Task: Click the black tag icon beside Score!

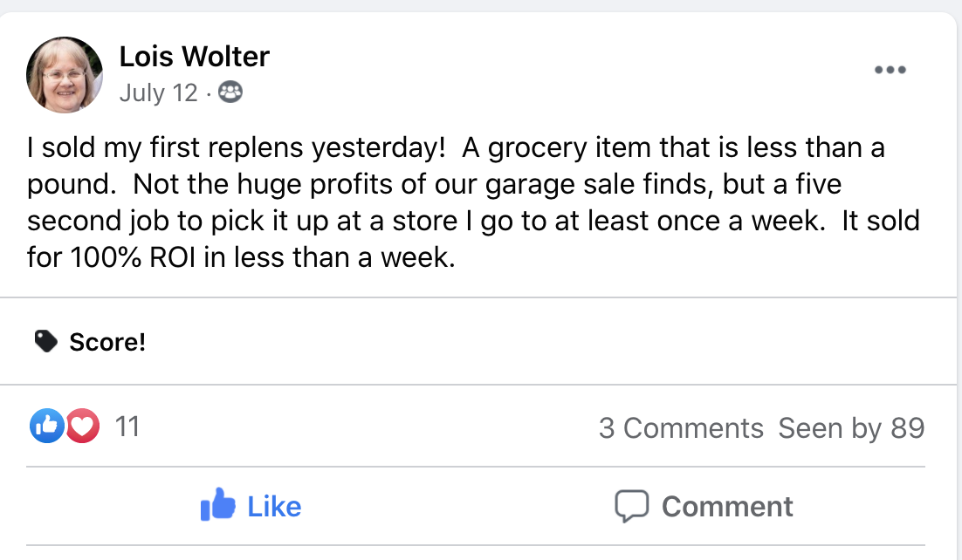Action: coord(46,341)
